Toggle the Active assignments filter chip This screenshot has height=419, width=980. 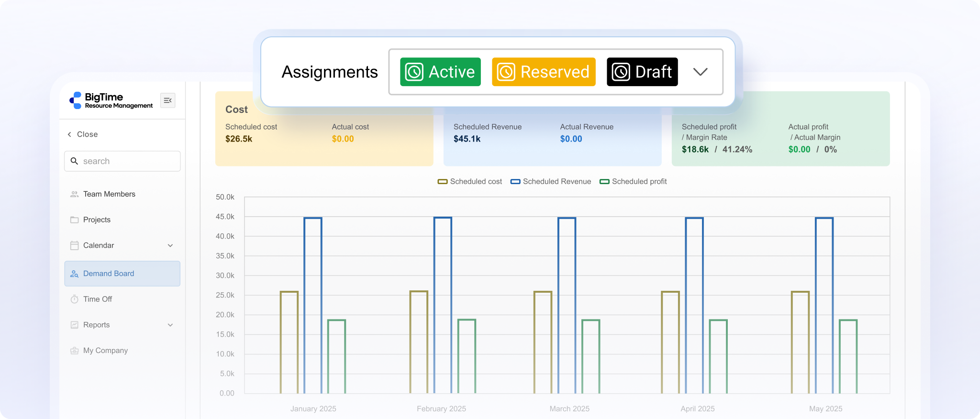click(440, 72)
